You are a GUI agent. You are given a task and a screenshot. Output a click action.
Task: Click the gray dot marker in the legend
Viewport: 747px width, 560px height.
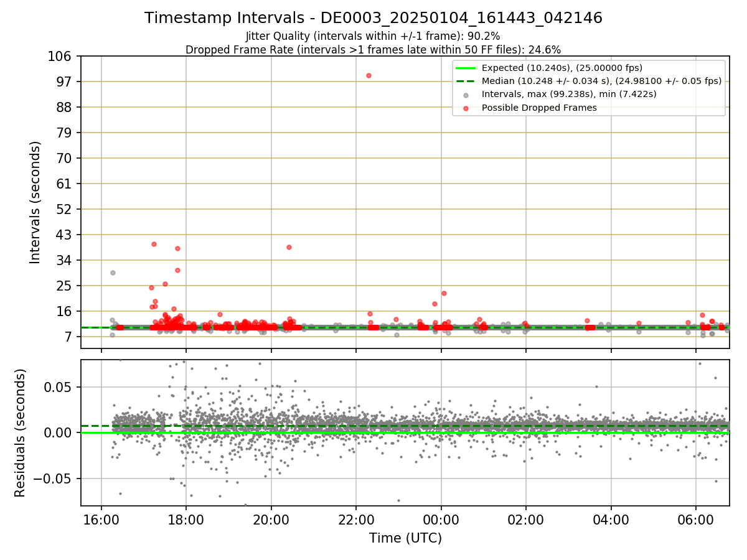point(466,95)
